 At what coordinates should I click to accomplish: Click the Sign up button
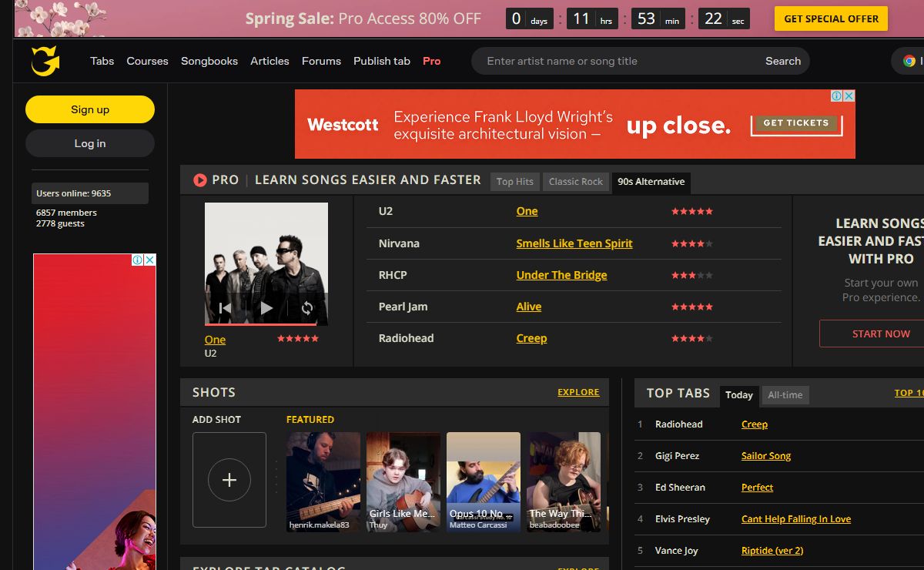click(90, 109)
